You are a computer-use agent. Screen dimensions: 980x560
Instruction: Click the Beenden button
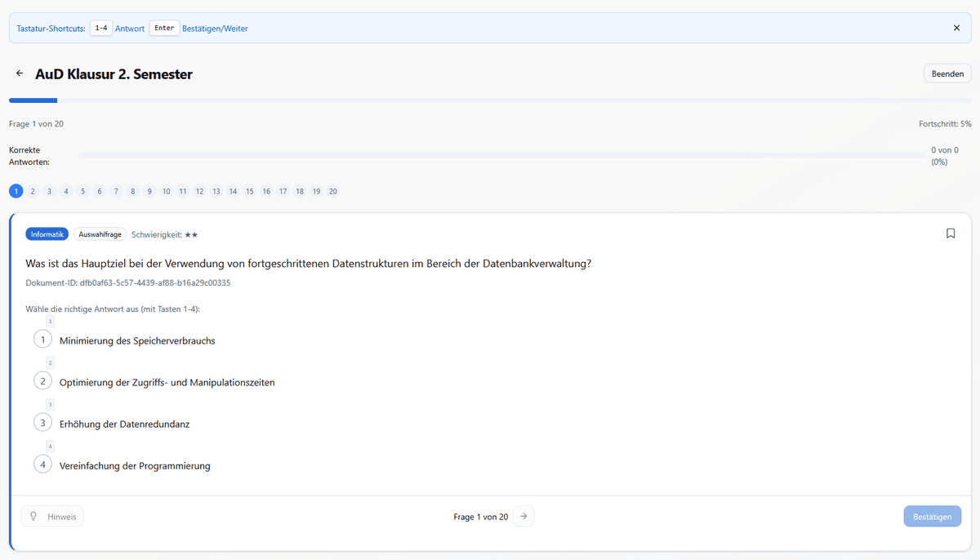click(947, 73)
